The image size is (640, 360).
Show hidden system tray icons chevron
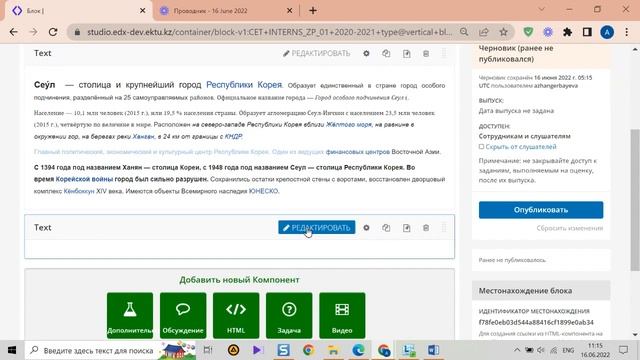[517, 350]
